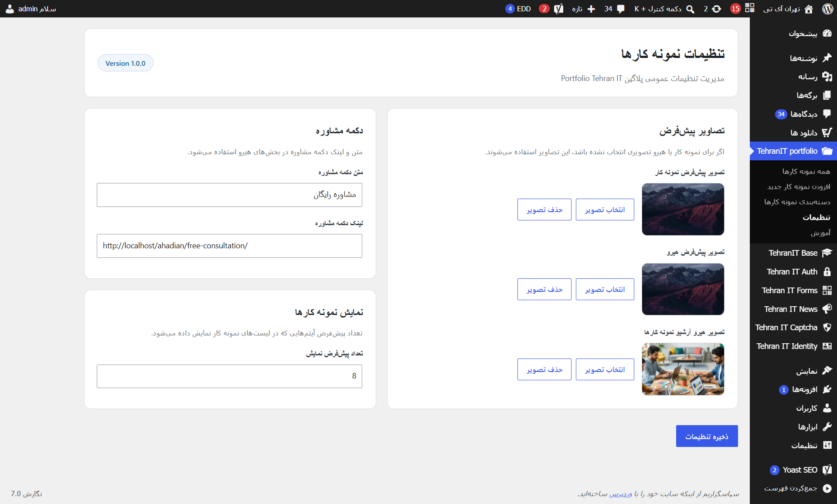Open the آموزش submenu item
Viewport: 837px width, 504px height.
(x=820, y=233)
